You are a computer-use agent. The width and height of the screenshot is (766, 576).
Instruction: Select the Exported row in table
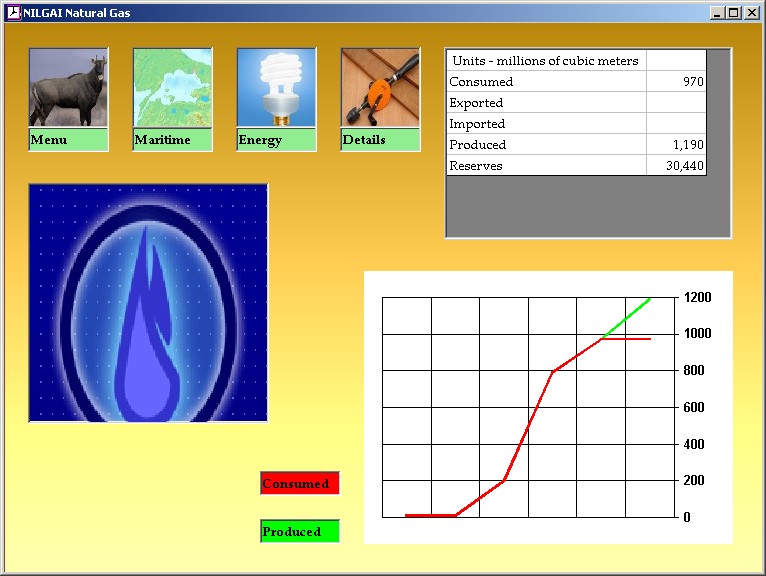[x=546, y=103]
